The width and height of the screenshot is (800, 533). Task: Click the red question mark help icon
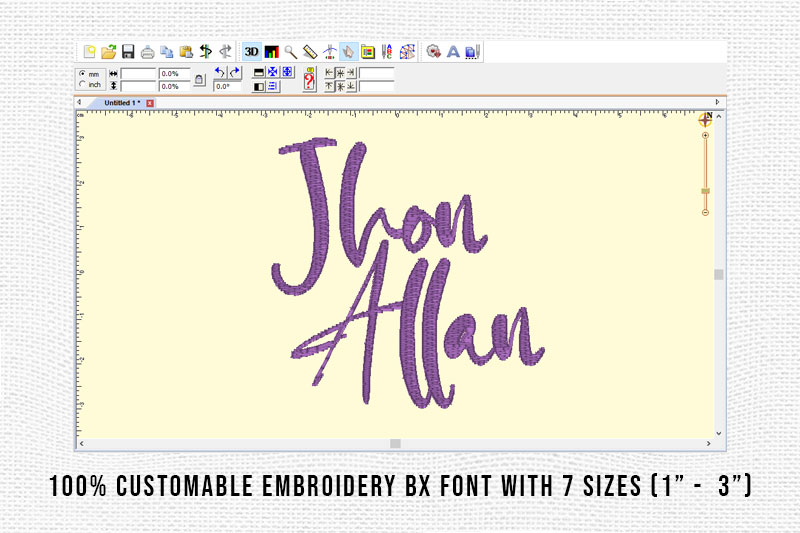coord(309,80)
